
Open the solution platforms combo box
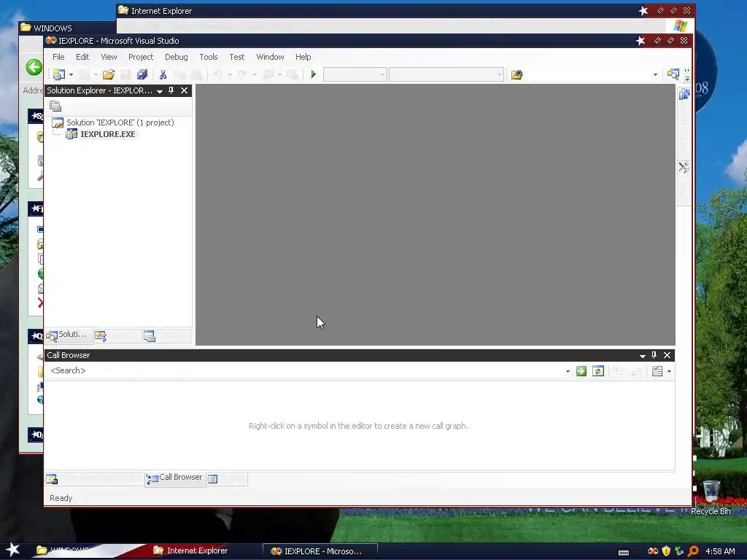pos(446,74)
